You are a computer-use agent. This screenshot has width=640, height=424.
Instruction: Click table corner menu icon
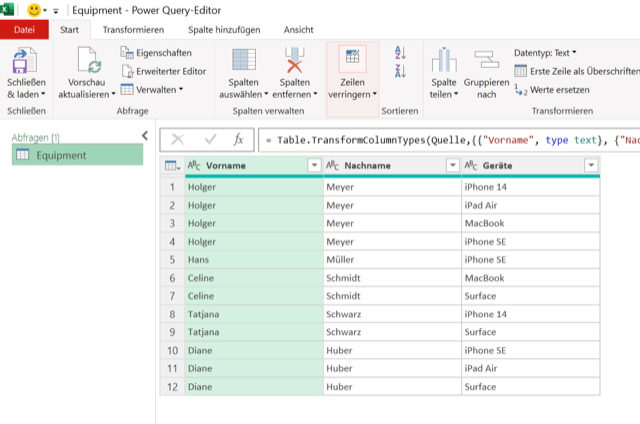(x=172, y=166)
